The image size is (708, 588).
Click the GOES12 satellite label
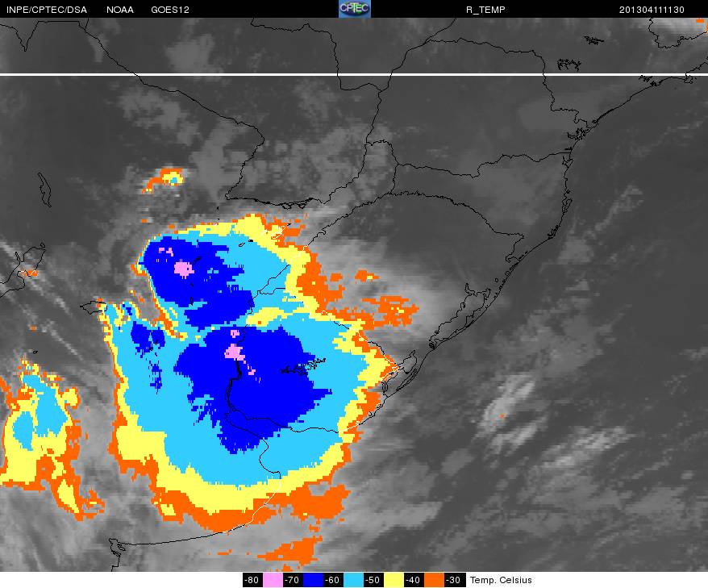[x=170, y=10]
